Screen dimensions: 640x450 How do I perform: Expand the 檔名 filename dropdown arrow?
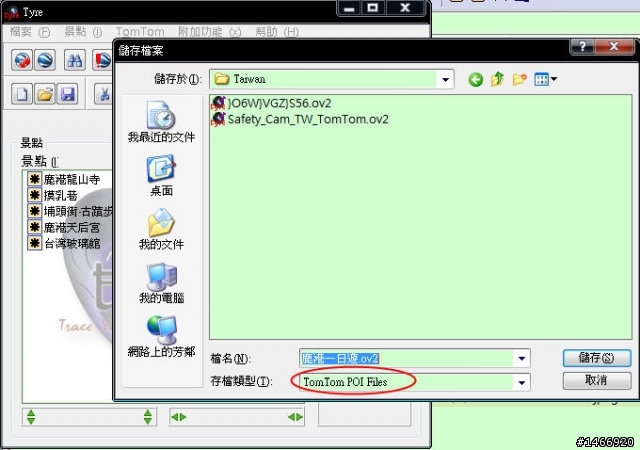tap(522, 359)
